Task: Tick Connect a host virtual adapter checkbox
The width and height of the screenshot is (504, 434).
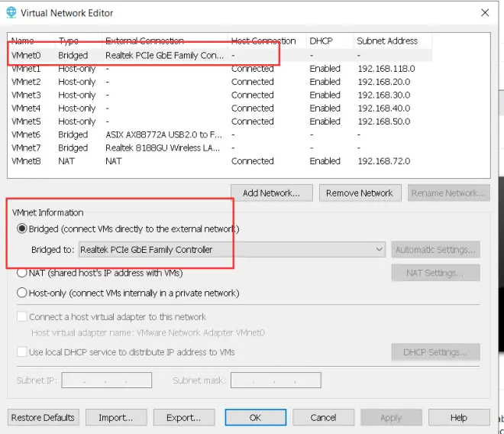Action: 21,316
